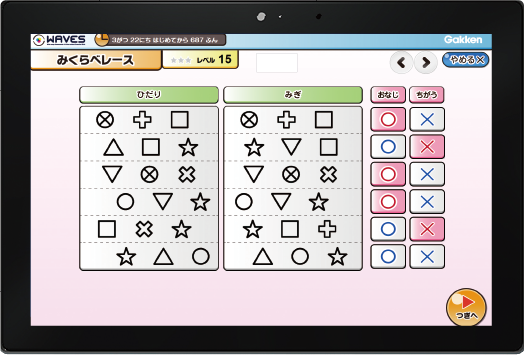This screenshot has height=360, width=526.
Task: Choose × for the square, bold-X, star row
Action: pyautogui.click(x=427, y=229)
